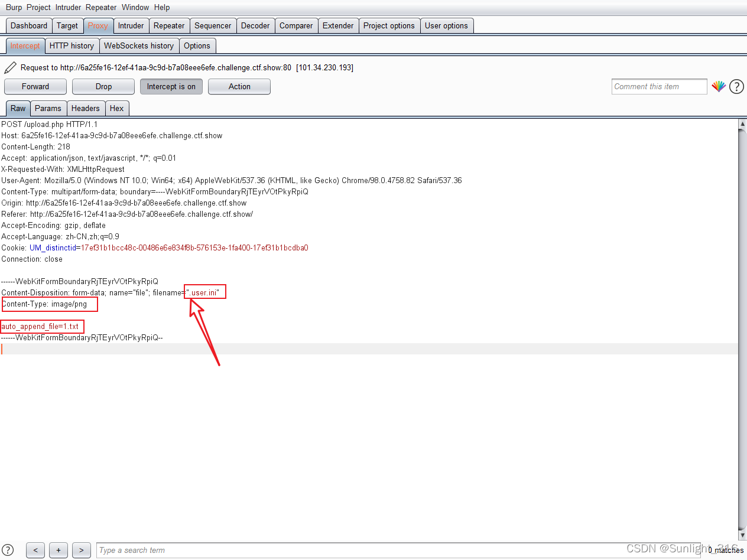Click the + search options button
This screenshot has width=747, height=560.
[58, 550]
